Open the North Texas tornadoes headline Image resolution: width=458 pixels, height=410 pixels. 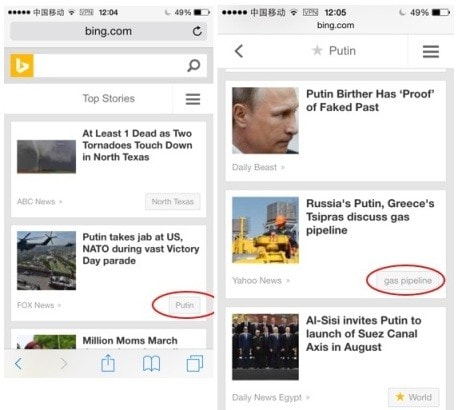coord(137,145)
